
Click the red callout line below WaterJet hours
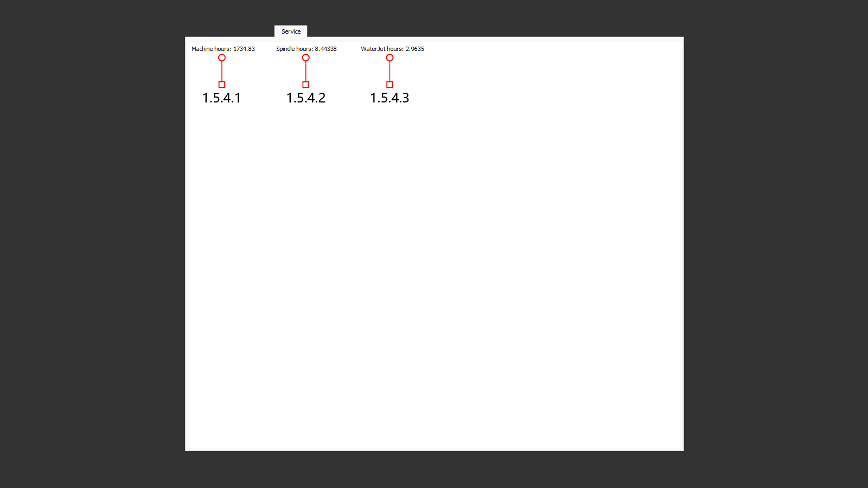coord(390,71)
